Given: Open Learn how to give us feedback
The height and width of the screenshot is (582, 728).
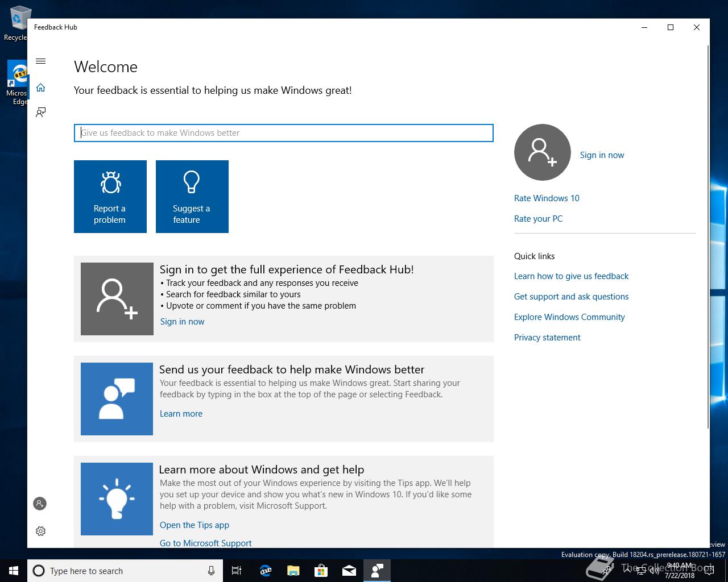Looking at the screenshot, I should 571,276.
